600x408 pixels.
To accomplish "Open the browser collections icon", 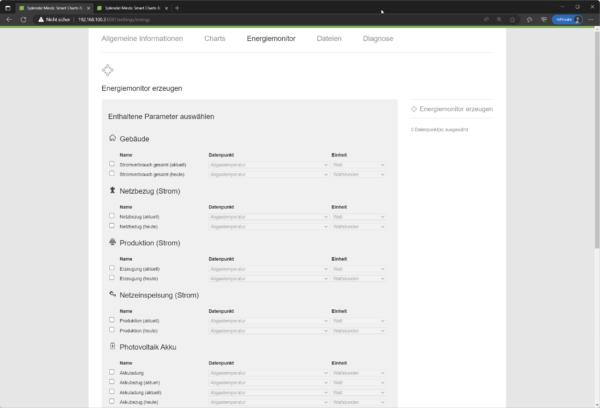I will click(544, 20).
